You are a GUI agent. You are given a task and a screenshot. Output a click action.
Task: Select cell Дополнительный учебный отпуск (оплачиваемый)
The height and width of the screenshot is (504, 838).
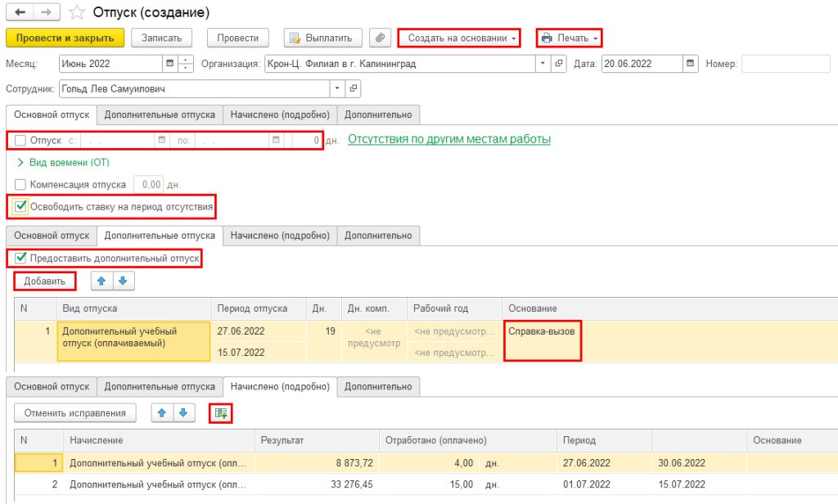point(133,341)
